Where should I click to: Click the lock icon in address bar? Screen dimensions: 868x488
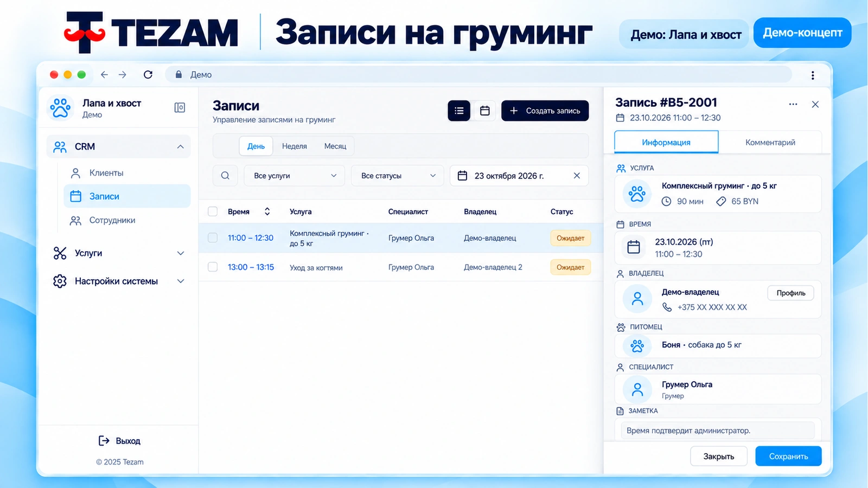(x=178, y=75)
